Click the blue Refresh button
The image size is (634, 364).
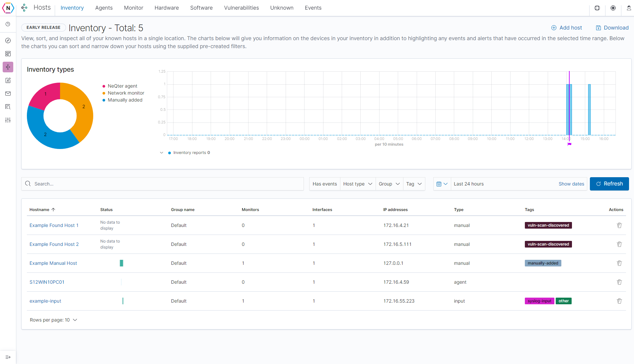pyautogui.click(x=609, y=184)
